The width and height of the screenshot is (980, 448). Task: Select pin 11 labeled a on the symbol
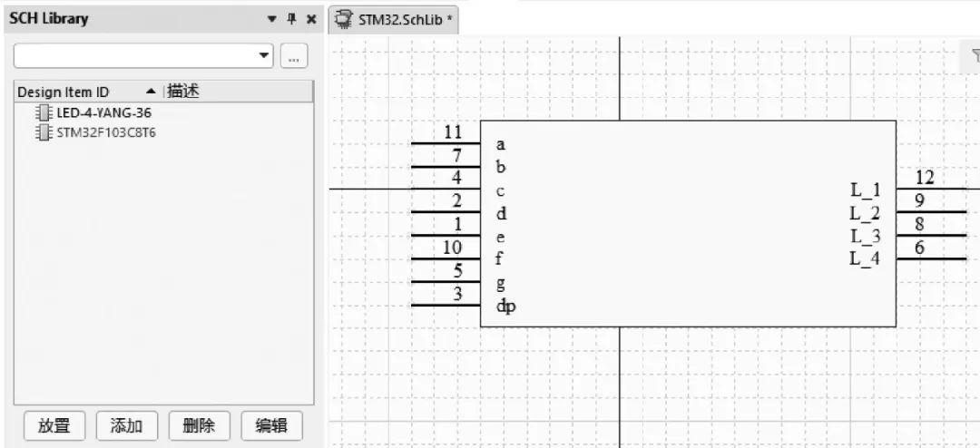446,142
